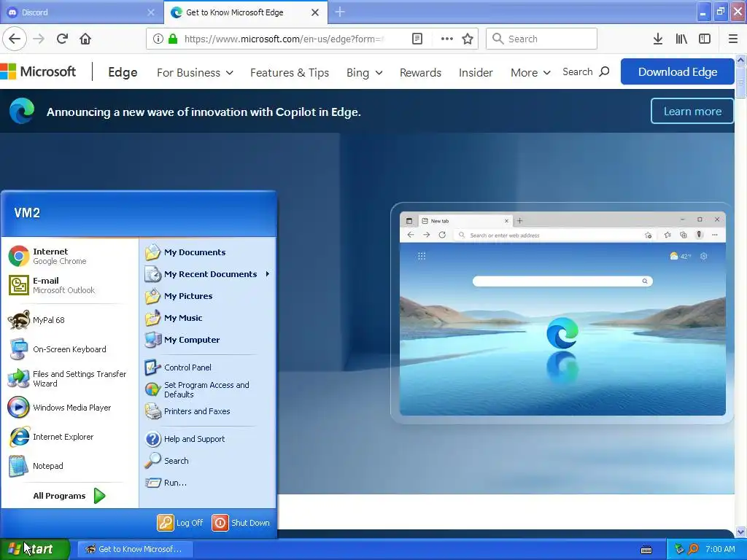Expand More dropdown in site navigation
The width and height of the screenshot is (747, 560).
(x=530, y=72)
